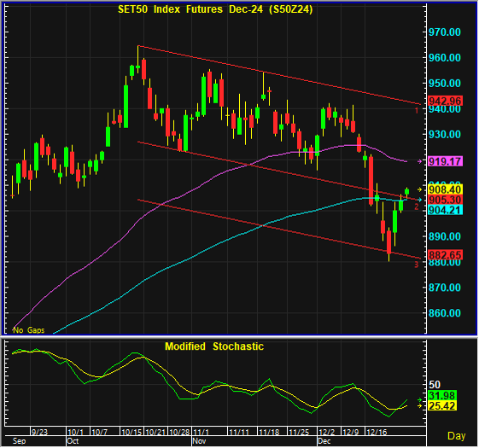Click the 908.40 yellow last price label

coord(446,189)
